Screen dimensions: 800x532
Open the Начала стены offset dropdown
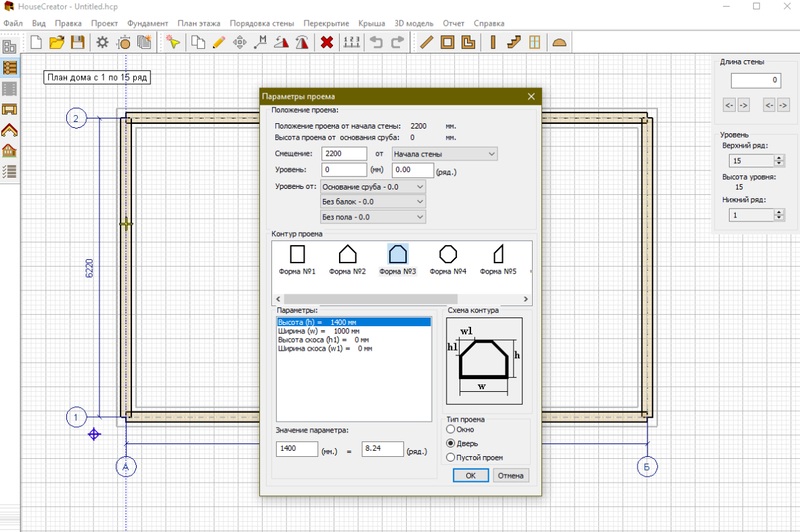(x=444, y=154)
